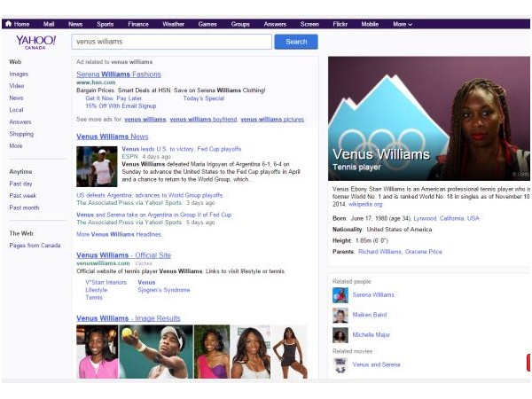The width and height of the screenshot is (532, 399).
Task: Open Michelle Major related person thumbnail
Action: pyautogui.click(x=340, y=335)
